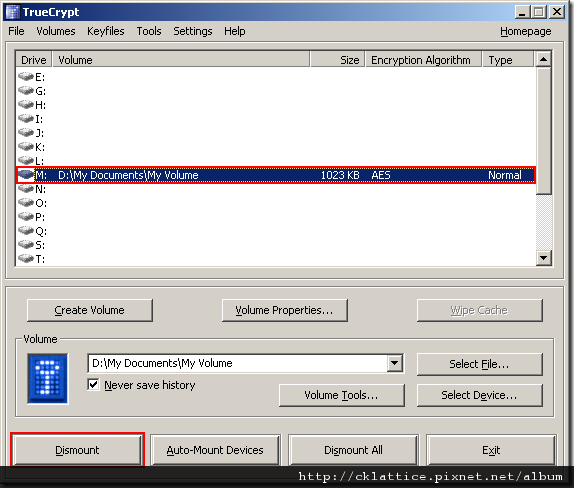Click the TrueCrypt logo in Volume group
Screen dimensions: 574x488
pyautogui.click(x=48, y=379)
